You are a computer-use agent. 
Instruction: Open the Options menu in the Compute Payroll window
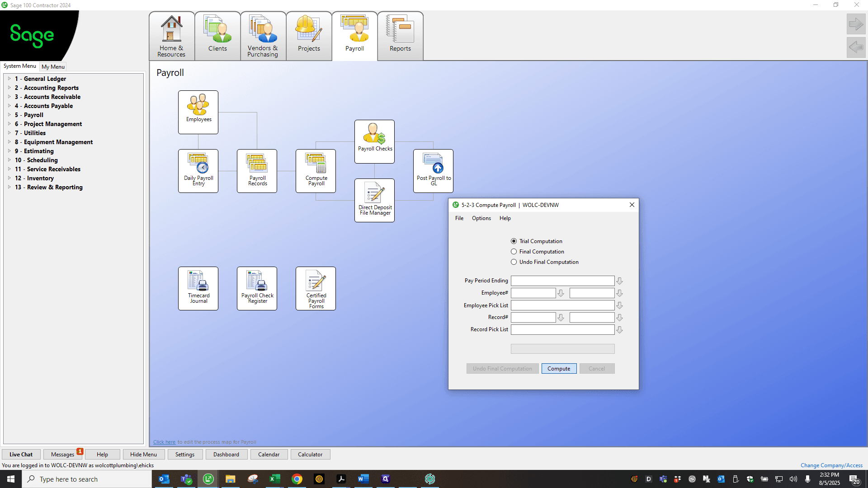481,218
